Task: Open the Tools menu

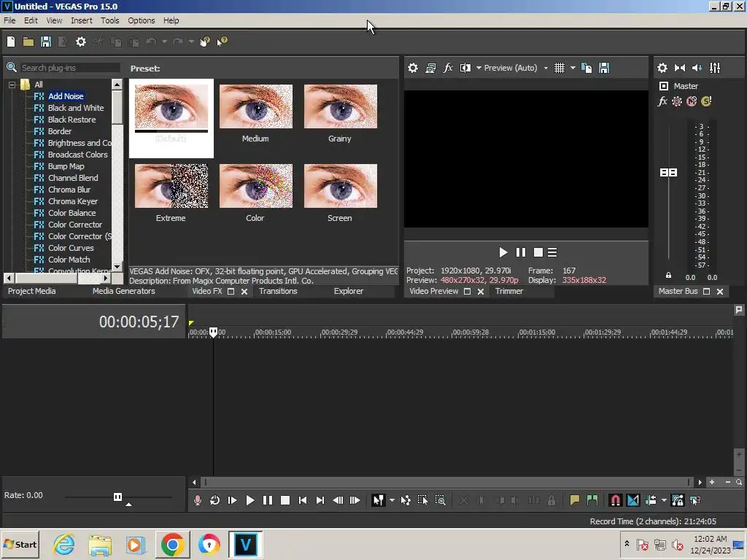Action: point(109,20)
